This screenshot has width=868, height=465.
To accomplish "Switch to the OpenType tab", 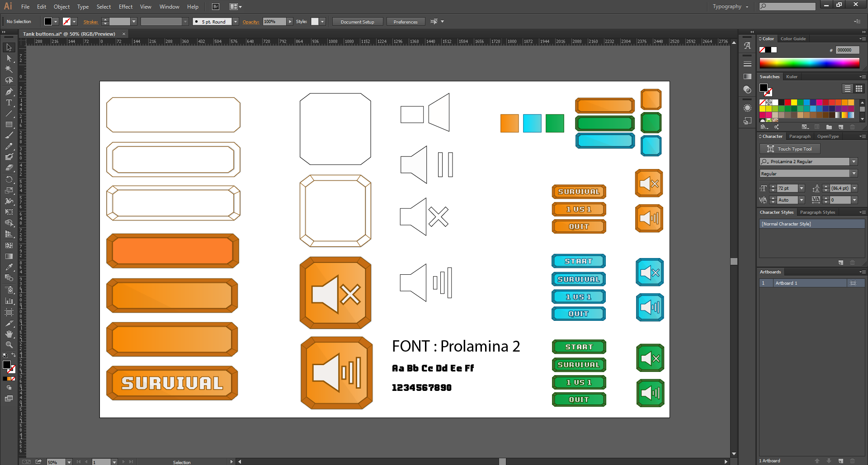I will [828, 136].
